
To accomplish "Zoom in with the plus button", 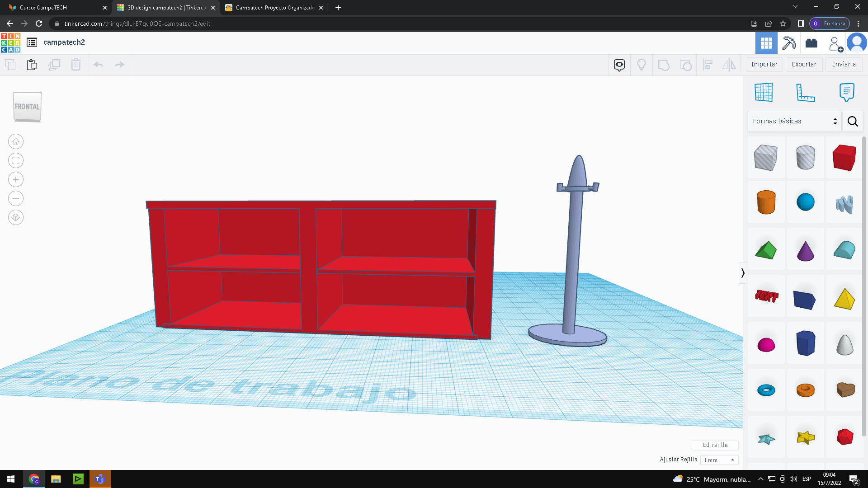I will point(16,179).
